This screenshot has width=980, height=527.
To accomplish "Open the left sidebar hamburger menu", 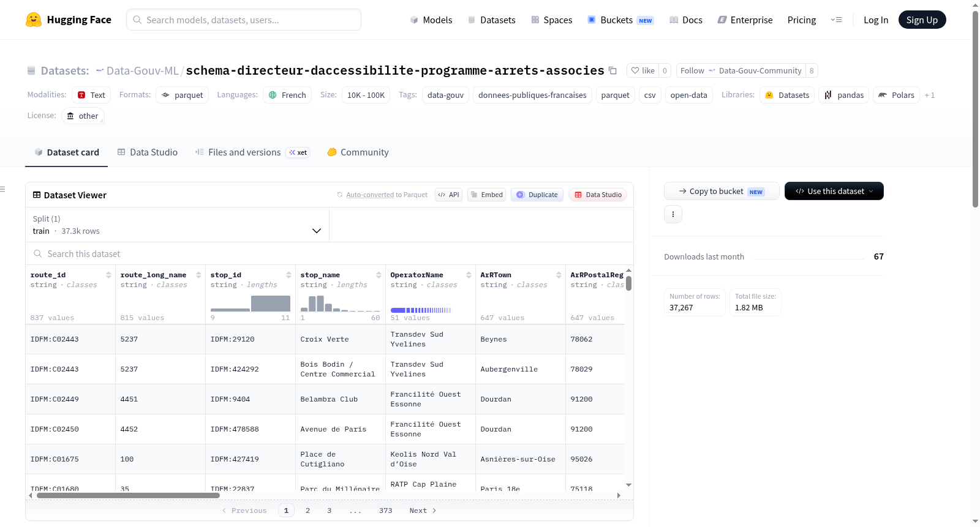I will [x=2, y=189].
